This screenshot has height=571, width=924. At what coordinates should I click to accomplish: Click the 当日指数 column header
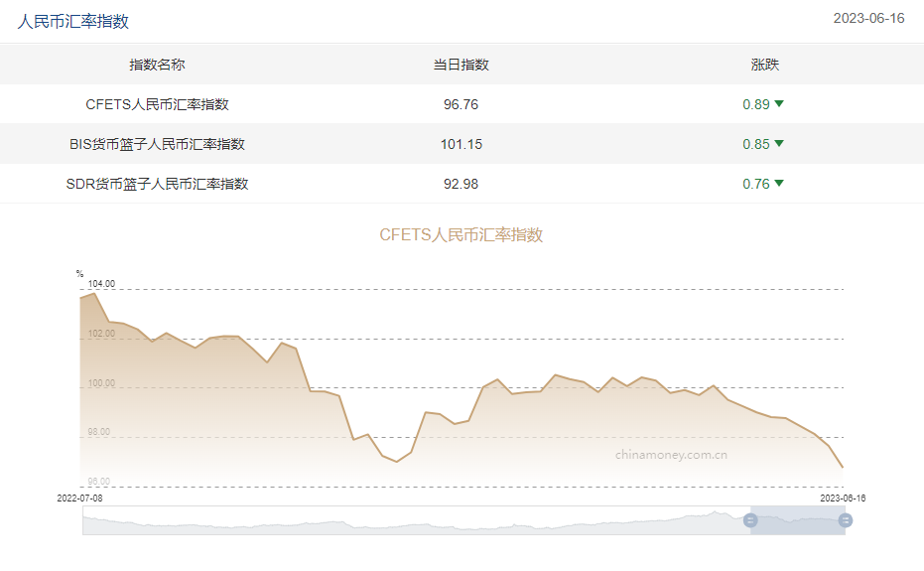[461, 65]
